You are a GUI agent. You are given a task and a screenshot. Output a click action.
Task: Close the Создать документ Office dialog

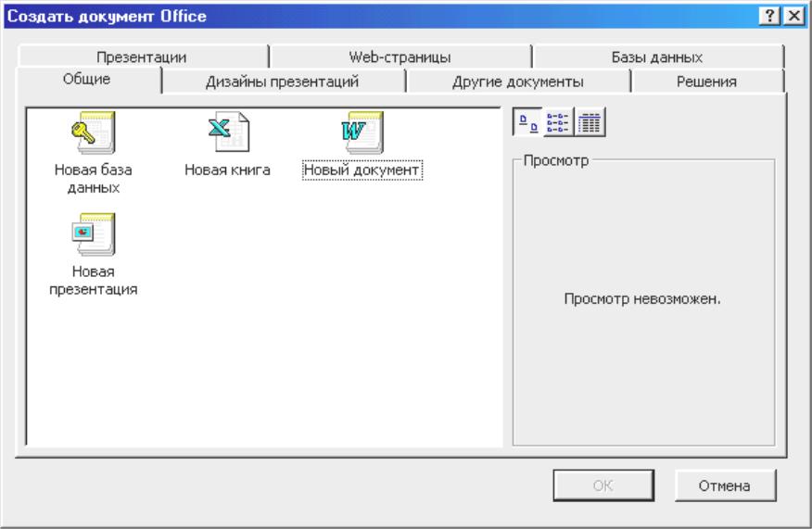(793, 16)
